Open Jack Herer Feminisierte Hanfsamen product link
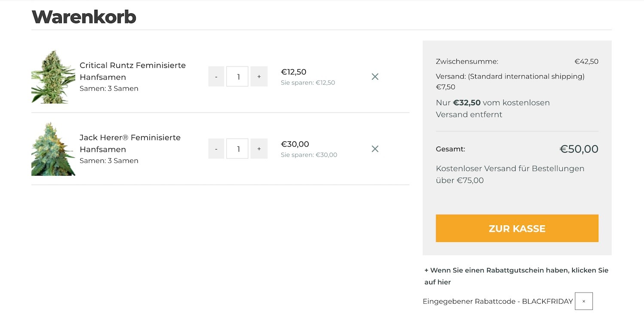This screenshot has width=644, height=320. click(130, 143)
